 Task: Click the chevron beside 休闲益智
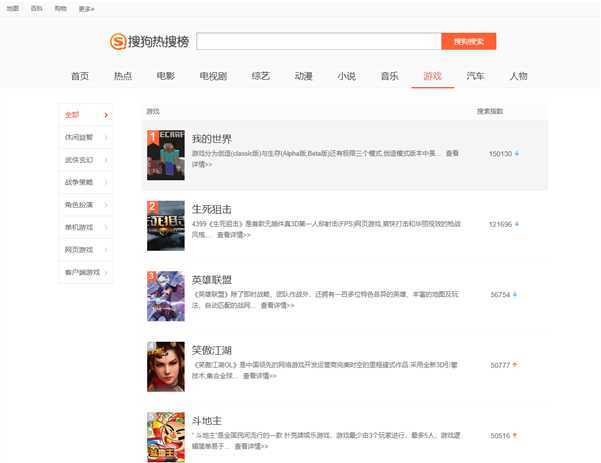click(x=106, y=137)
